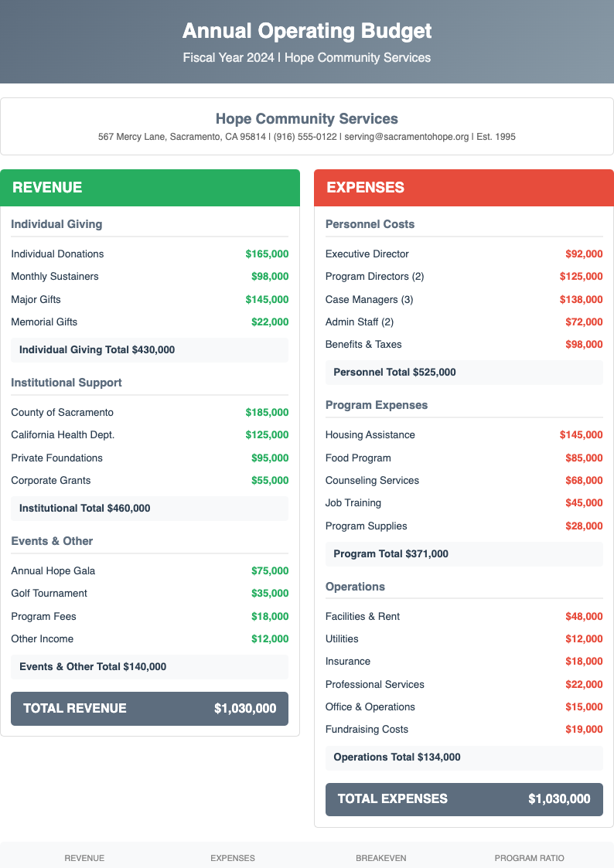Select the REVENUE section header
614x868 pixels.
[x=150, y=188]
